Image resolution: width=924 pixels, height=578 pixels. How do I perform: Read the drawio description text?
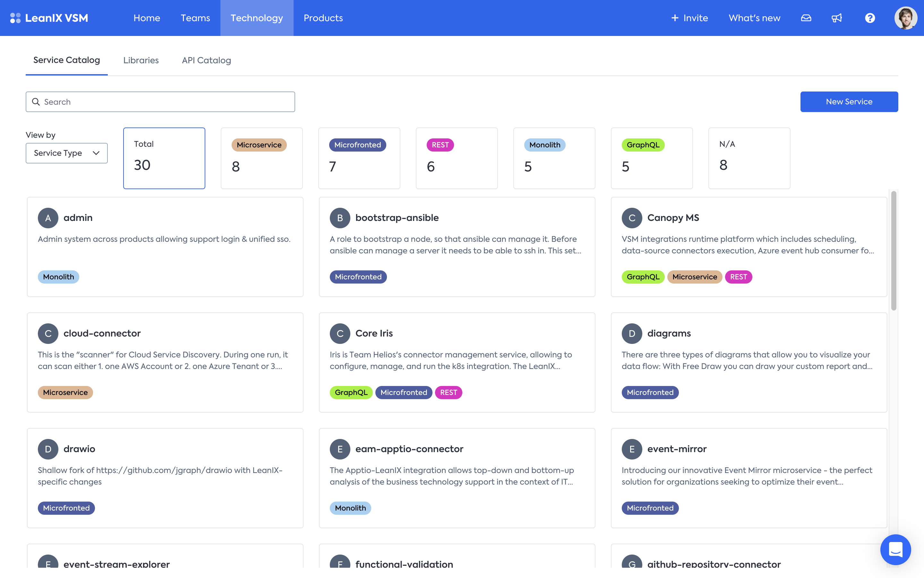coord(160,476)
